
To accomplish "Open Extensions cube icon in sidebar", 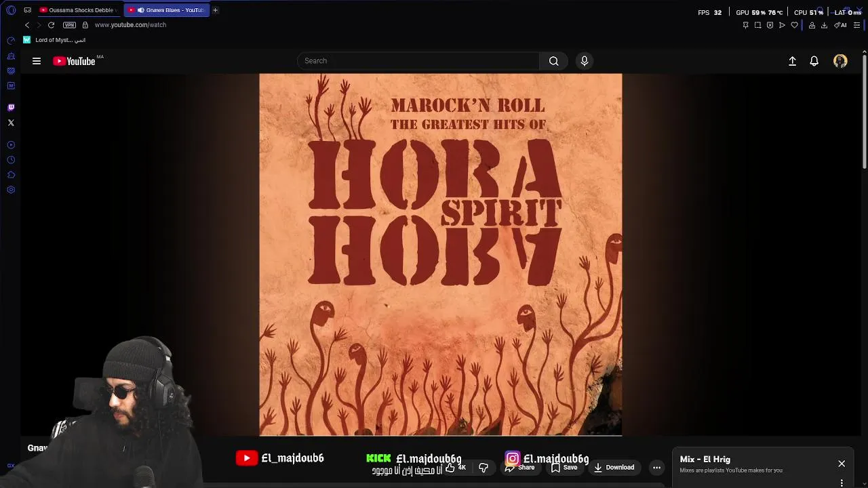I will pos(11,175).
